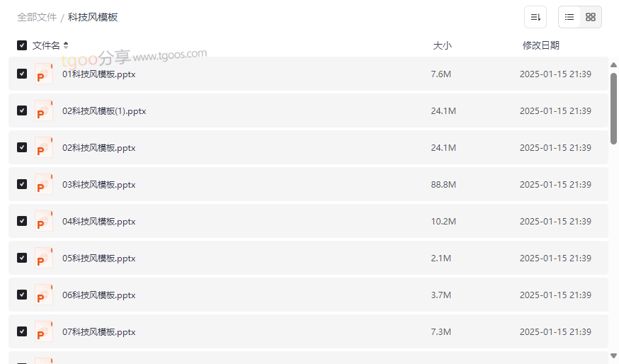Click the scrollbar down arrow

coord(613,356)
